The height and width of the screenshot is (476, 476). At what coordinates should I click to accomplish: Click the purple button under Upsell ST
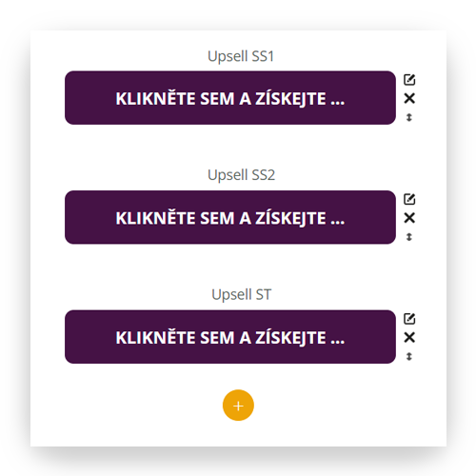click(x=230, y=337)
